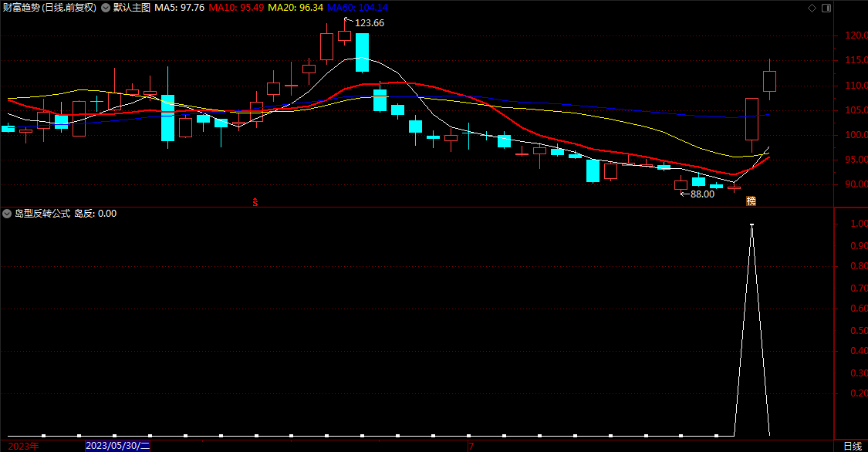This screenshot has width=868, height=452.
Task: Click the 榜 marker icon below the candles
Action: 751,201
